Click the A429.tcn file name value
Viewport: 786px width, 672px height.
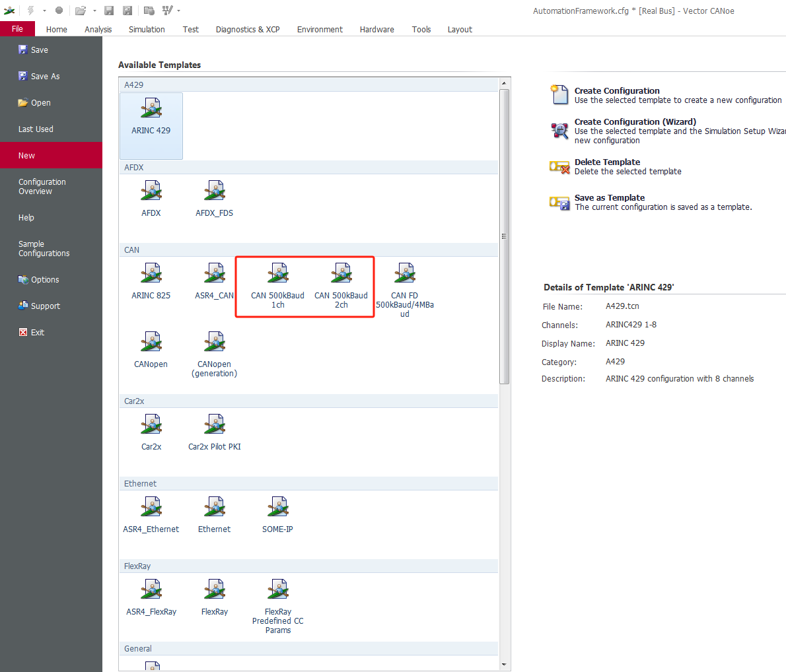pyautogui.click(x=622, y=306)
